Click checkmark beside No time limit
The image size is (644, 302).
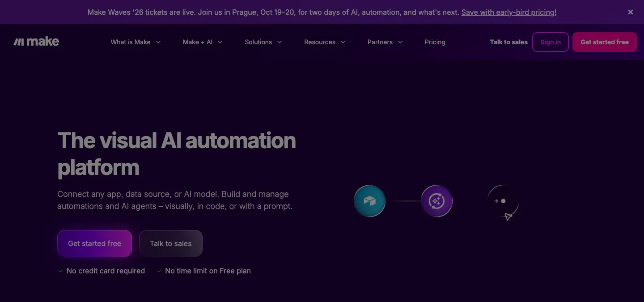159,271
